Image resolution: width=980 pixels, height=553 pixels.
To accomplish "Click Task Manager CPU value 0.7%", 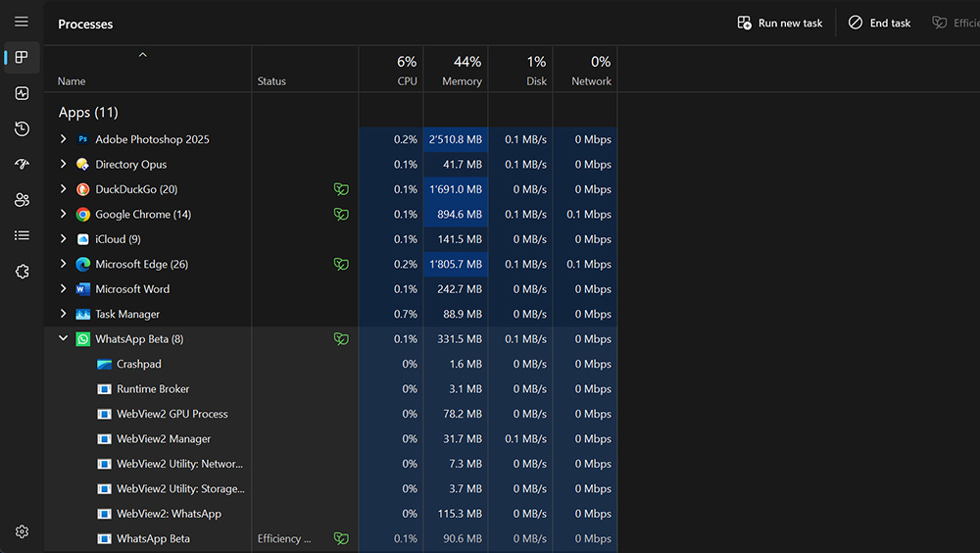I will pyautogui.click(x=405, y=314).
